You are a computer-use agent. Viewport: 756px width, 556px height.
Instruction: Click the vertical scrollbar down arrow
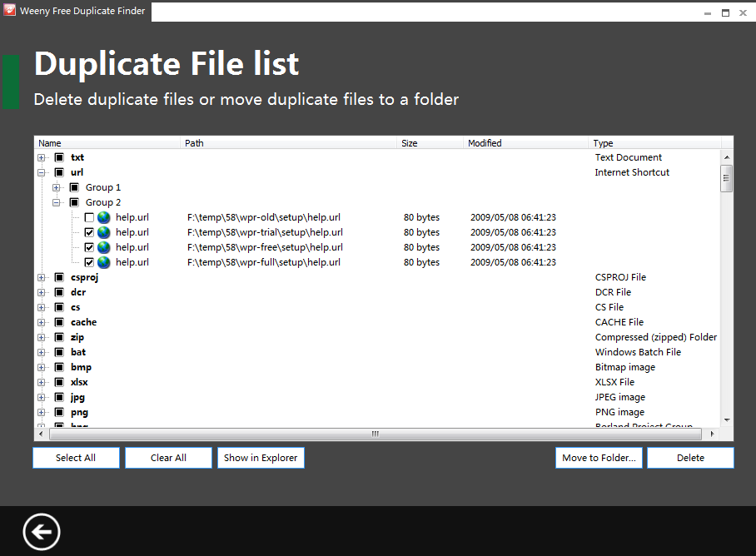click(x=727, y=420)
